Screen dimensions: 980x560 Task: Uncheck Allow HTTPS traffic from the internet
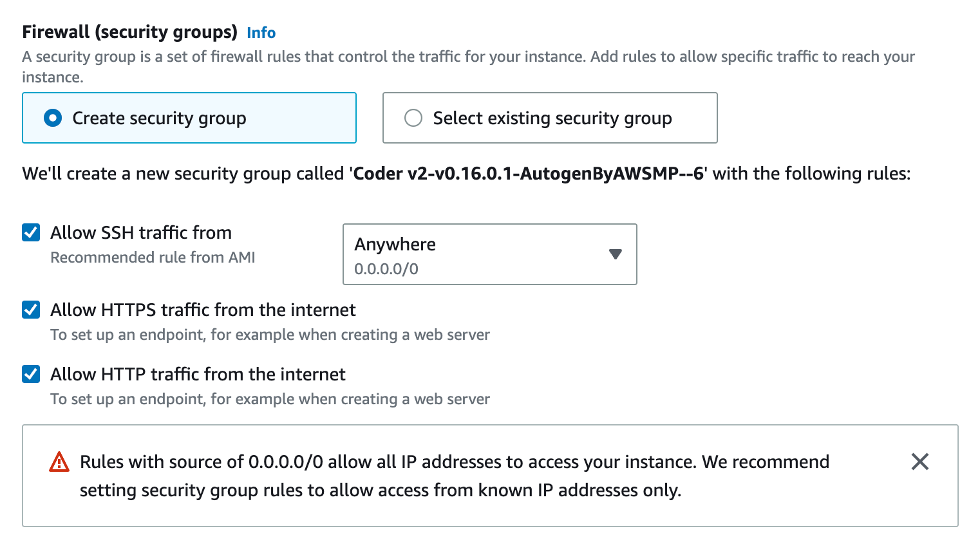coord(30,310)
